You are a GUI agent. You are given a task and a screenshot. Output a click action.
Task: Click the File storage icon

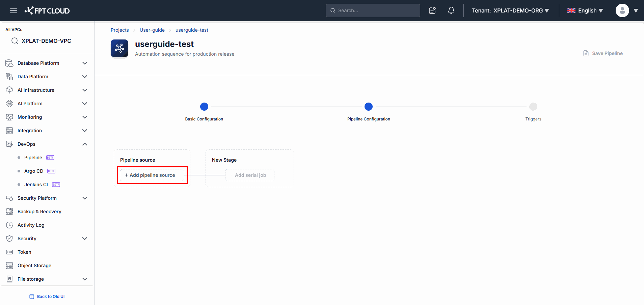tap(10, 279)
